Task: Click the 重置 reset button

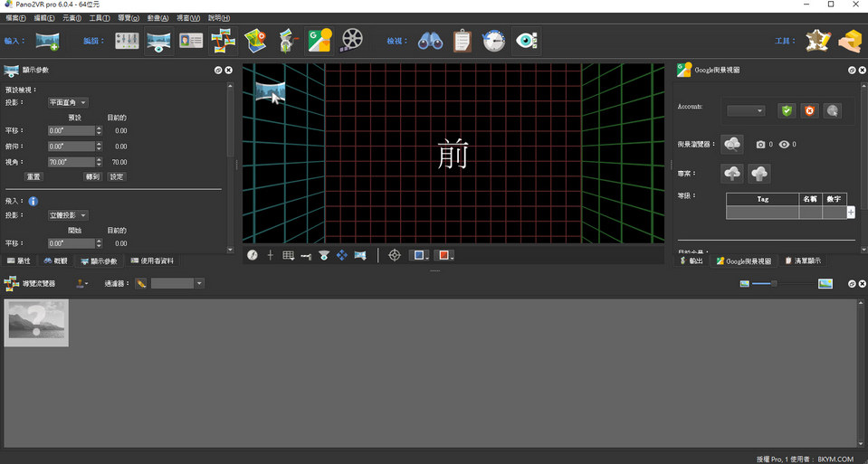Action: pos(33,176)
